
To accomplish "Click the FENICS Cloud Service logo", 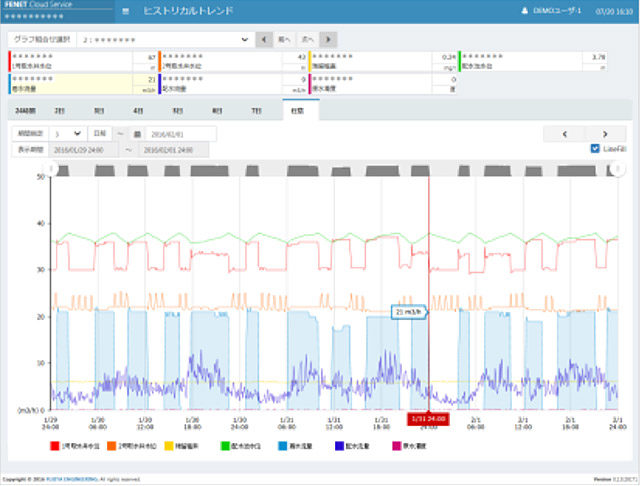I will pyautogui.click(x=38, y=4).
